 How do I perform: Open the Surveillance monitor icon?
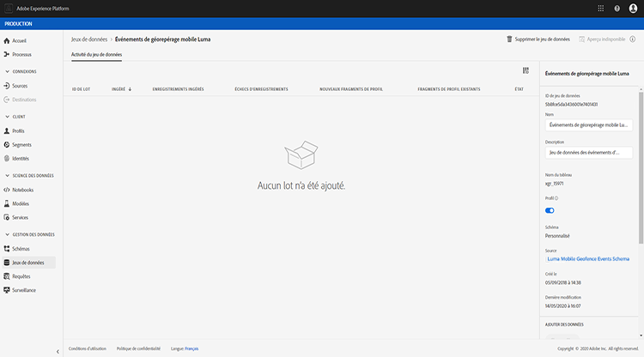pos(7,290)
